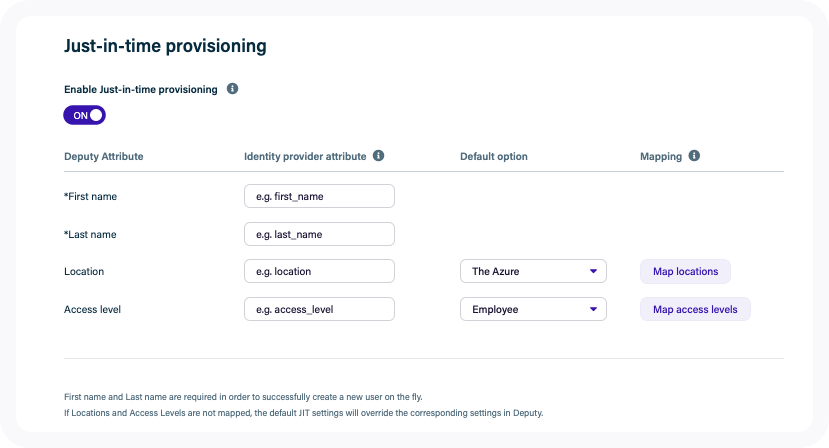
Task: Focus the first_name attribute input field
Action: 319,196
